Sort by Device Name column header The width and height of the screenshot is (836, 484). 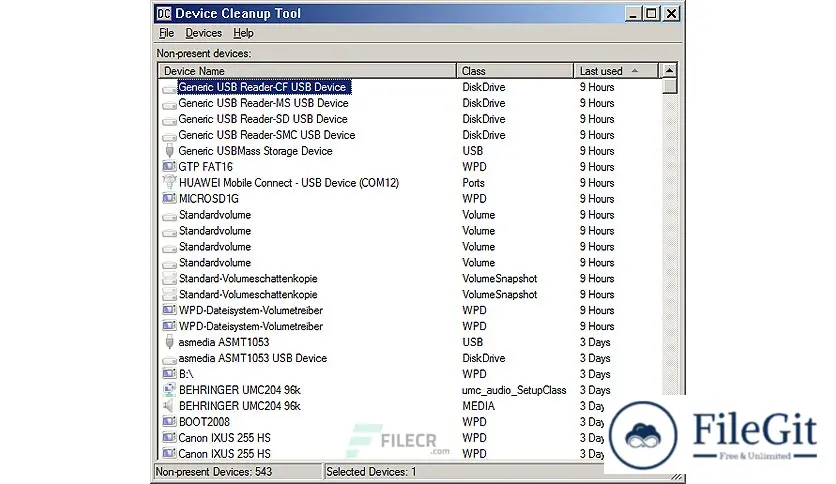[307, 71]
